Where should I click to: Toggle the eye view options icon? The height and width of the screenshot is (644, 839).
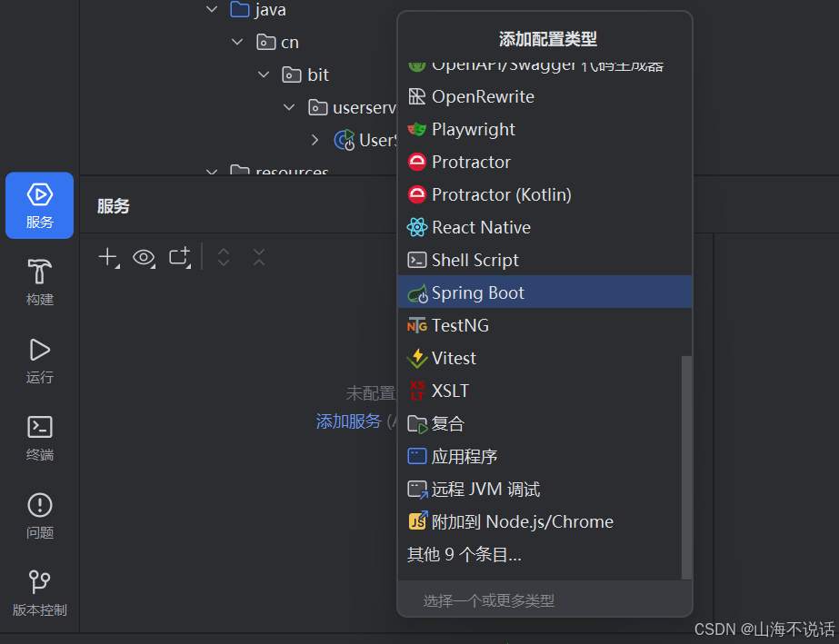pyautogui.click(x=144, y=258)
